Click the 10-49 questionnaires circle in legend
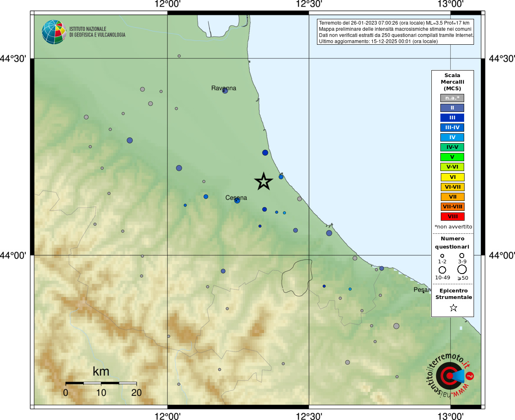 (442, 270)
